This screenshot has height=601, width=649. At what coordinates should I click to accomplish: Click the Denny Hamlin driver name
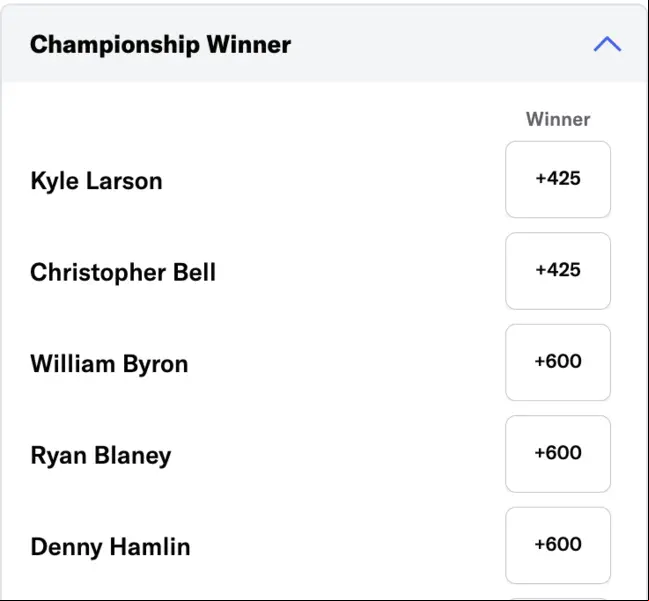click(x=111, y=547)
